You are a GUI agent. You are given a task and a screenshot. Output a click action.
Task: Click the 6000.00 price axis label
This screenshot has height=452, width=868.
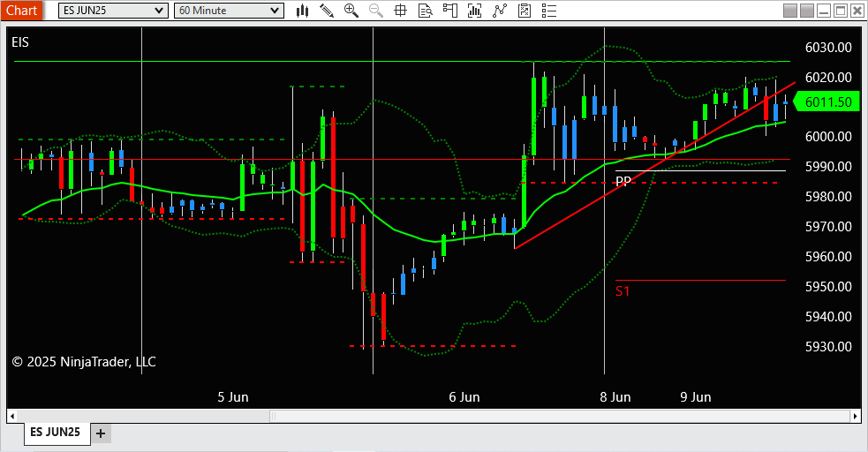click(828, 137)
